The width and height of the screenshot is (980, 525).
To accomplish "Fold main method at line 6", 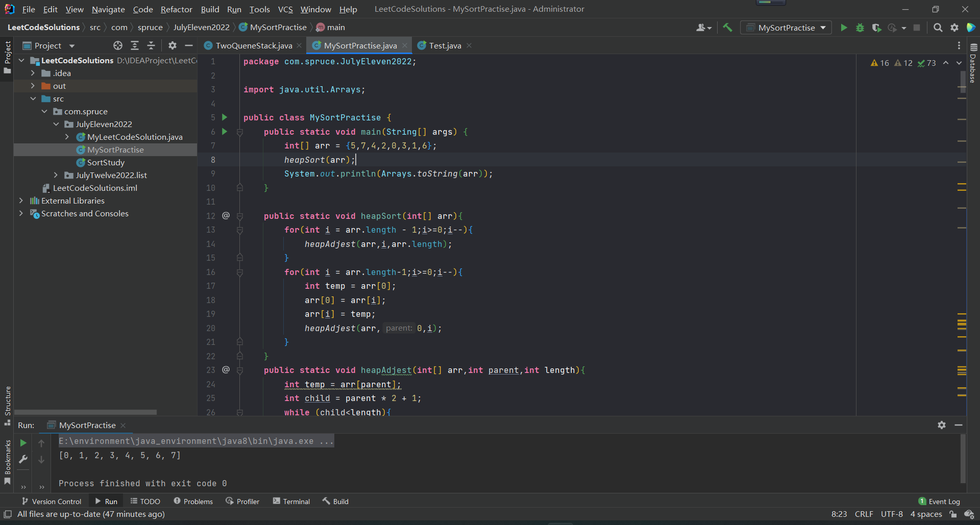I will click(x=239, y=132).
